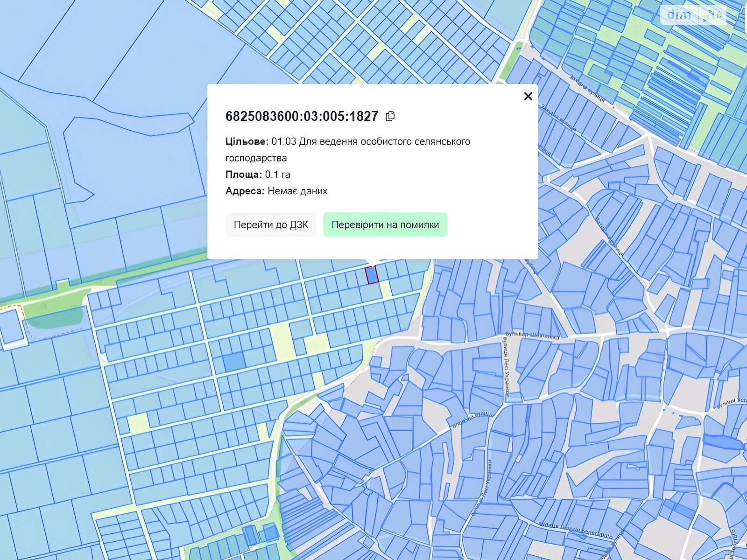Select the dark blue elongated parcel at the right edge
The width and height of the screenshot is (747, 560).
pos(722,441)
